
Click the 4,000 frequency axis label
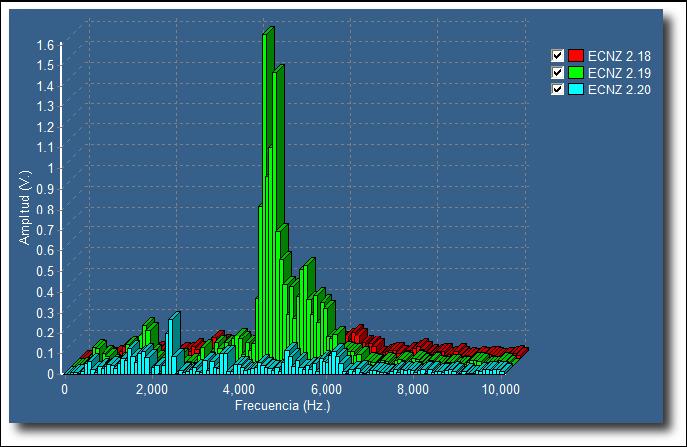[x=239, y=389]
